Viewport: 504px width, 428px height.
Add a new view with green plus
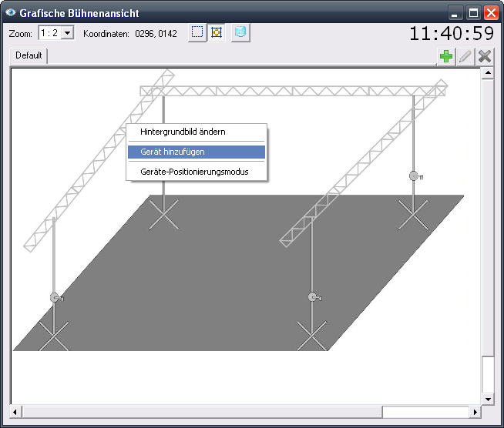(446, 56)
